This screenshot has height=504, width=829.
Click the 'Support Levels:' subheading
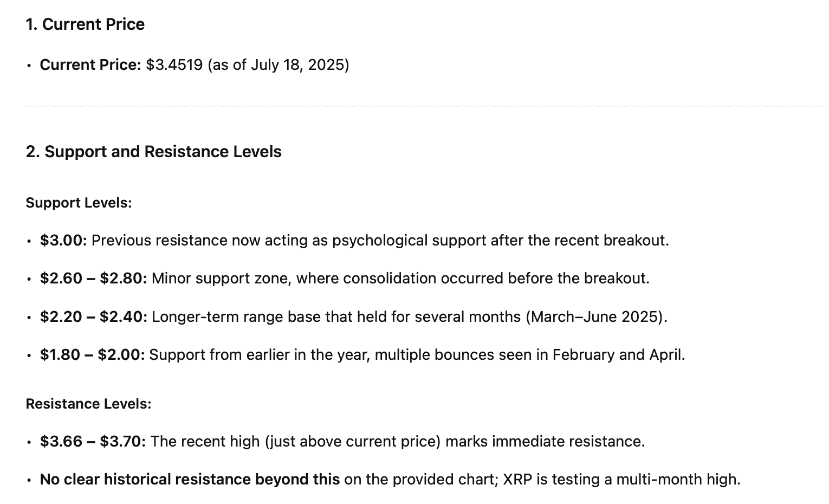click(79, 203)
